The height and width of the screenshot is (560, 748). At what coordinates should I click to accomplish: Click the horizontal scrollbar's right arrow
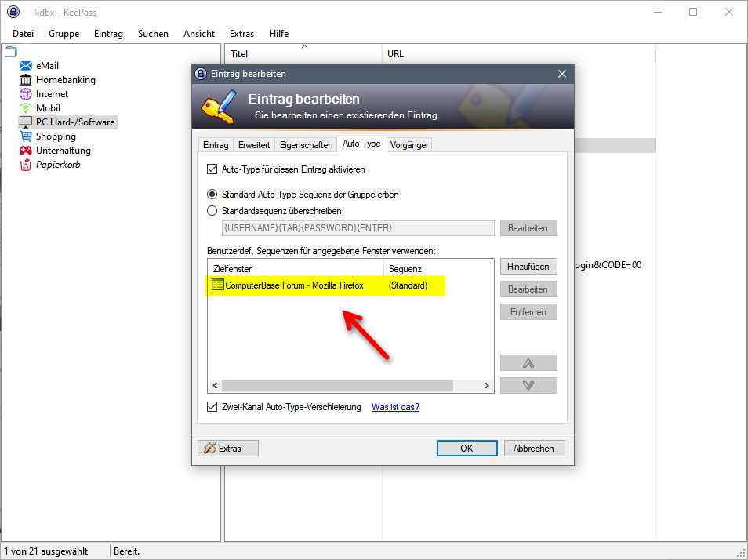487,385
